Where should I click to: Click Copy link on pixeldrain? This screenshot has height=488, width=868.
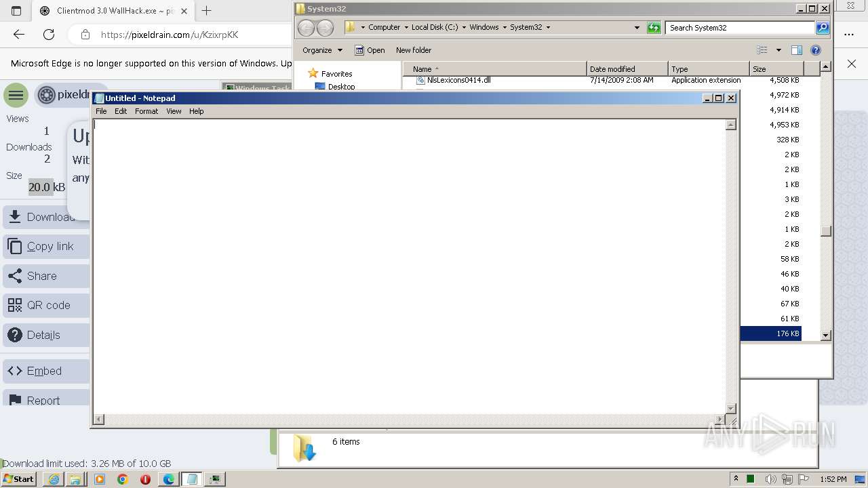pos(46,246)
